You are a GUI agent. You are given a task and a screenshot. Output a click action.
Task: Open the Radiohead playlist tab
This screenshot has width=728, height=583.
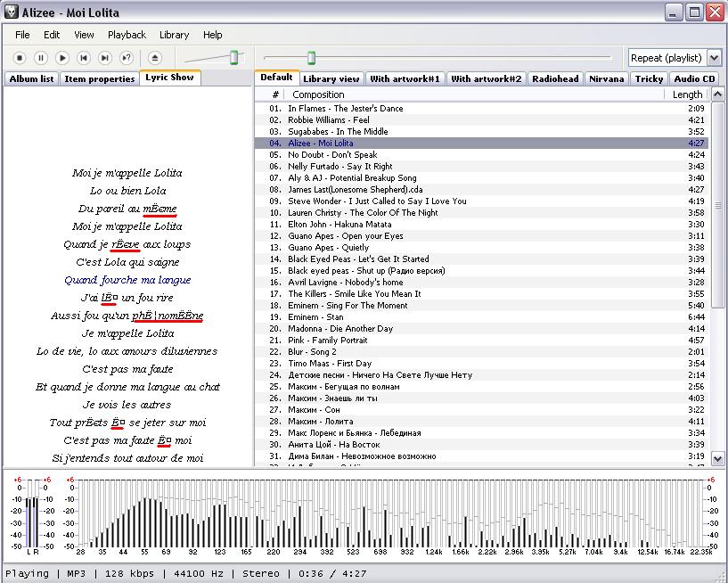pos(555,78)
